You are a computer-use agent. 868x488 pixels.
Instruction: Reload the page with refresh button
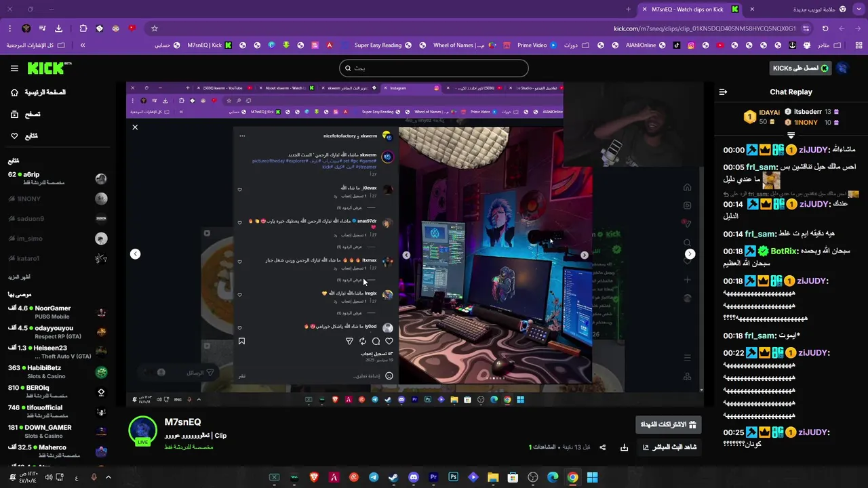click(x=825, y=28)
